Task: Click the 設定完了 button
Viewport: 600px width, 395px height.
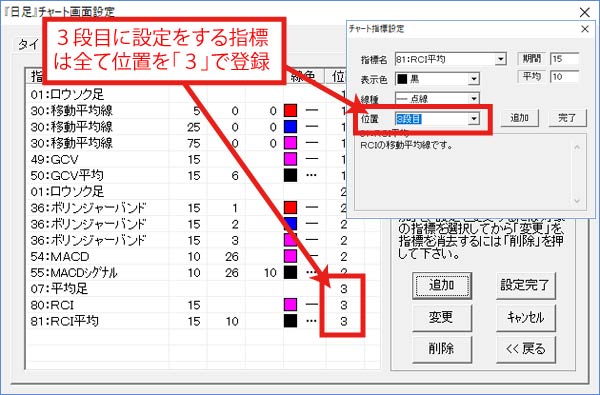Action: click(x=525, y=286)
